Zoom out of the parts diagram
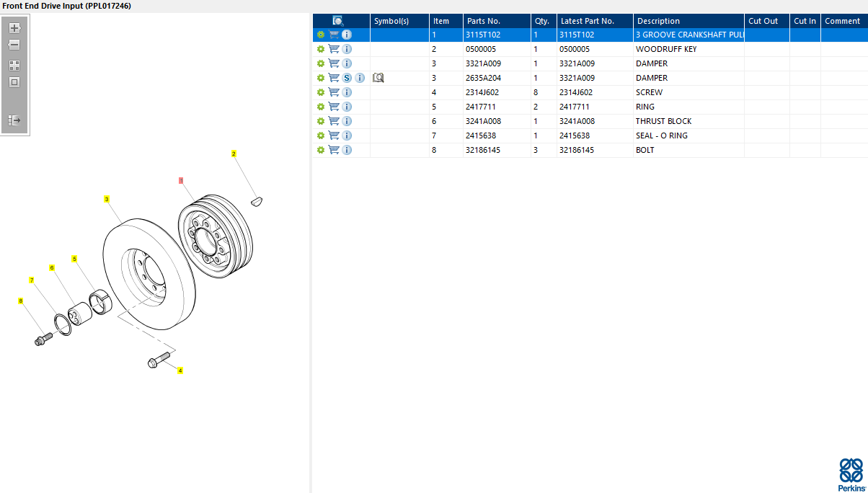Image resolution: width=868 pixels, height=493 pixels. pos(14,45)
